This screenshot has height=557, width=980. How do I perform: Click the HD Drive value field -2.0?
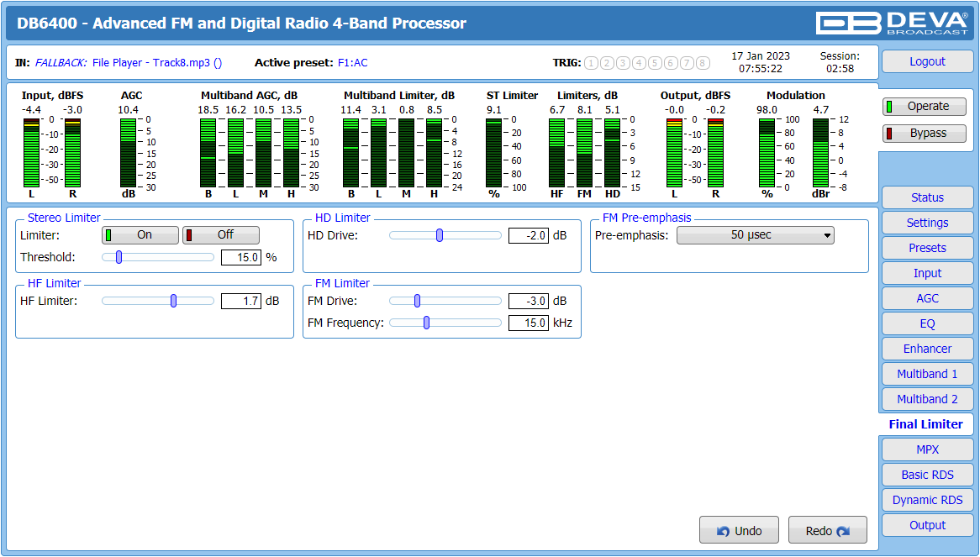[x=529, y=235]
